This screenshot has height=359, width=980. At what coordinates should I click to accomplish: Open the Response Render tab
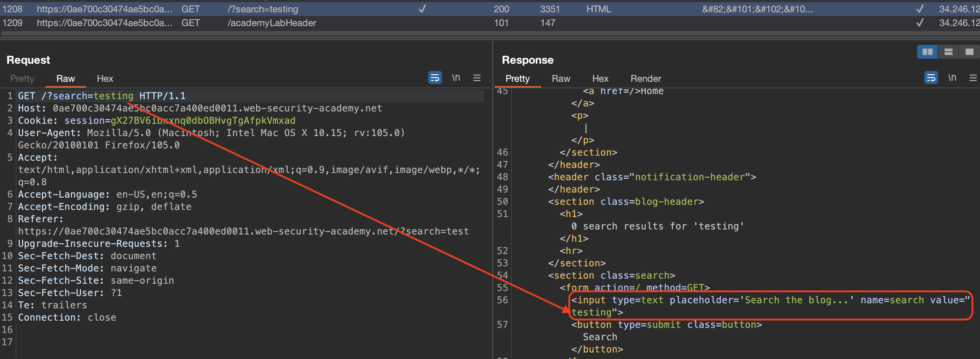[x=645, y=79]
